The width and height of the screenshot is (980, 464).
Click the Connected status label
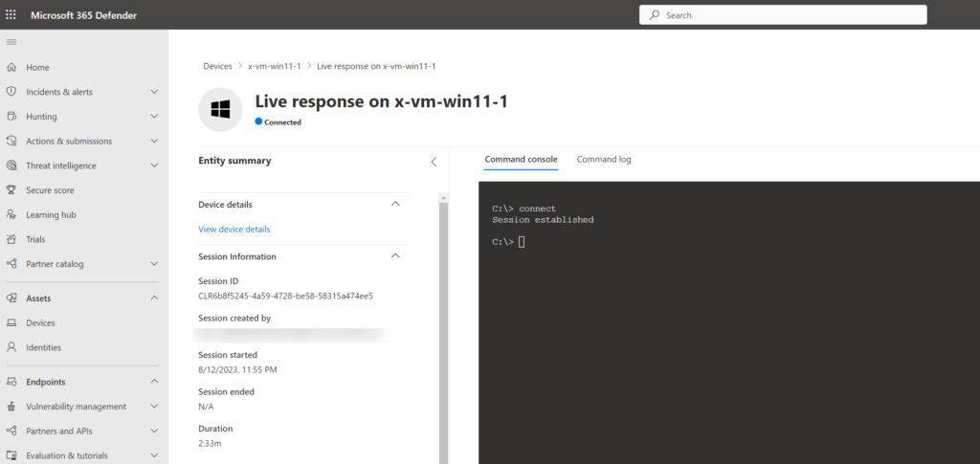(282, 122)
